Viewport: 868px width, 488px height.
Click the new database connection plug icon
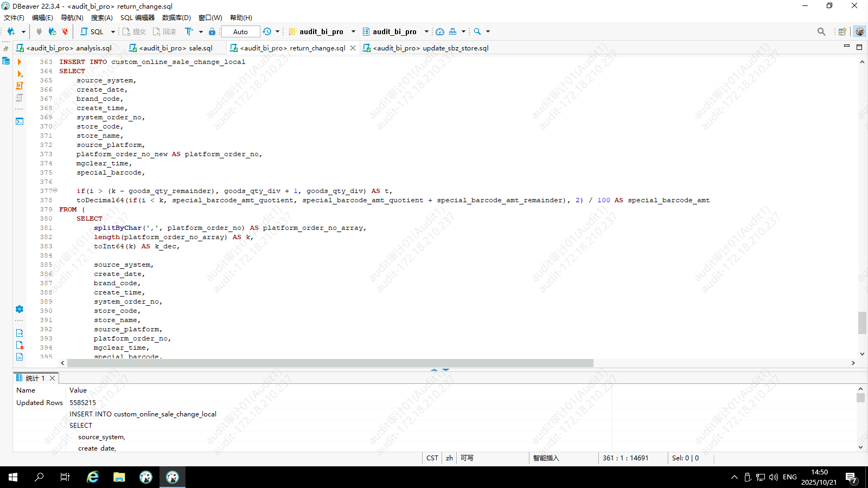click(11, 31)
